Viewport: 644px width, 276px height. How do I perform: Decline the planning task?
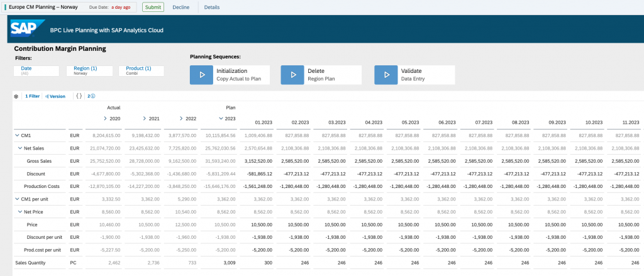coord(180,7)
